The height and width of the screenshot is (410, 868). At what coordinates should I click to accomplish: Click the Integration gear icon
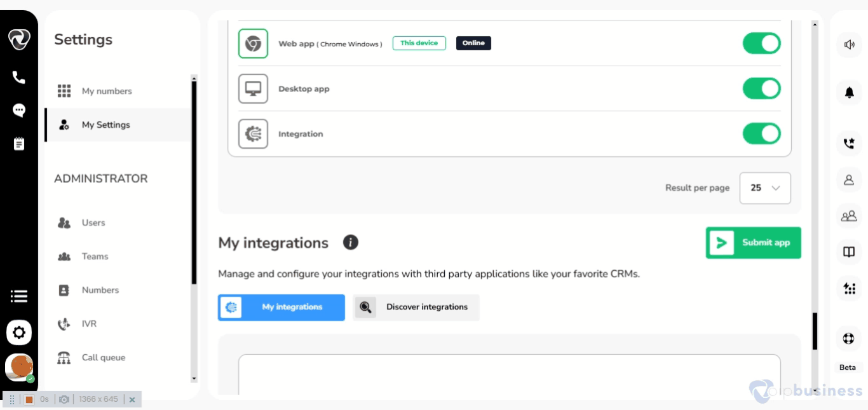point(253,133)
